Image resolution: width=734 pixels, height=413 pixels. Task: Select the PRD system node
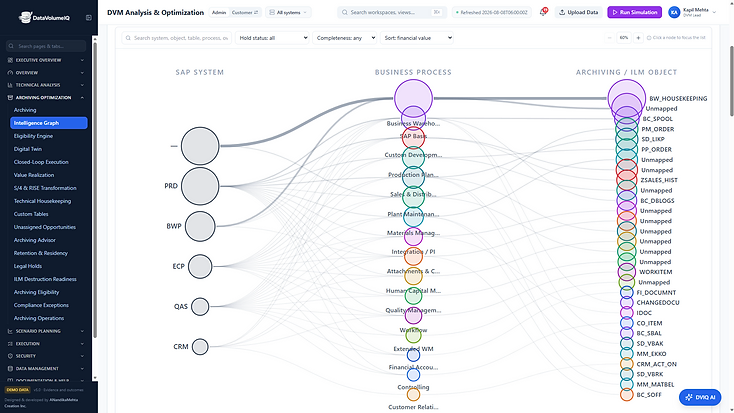pyautogui.click(x=200, y=186)
